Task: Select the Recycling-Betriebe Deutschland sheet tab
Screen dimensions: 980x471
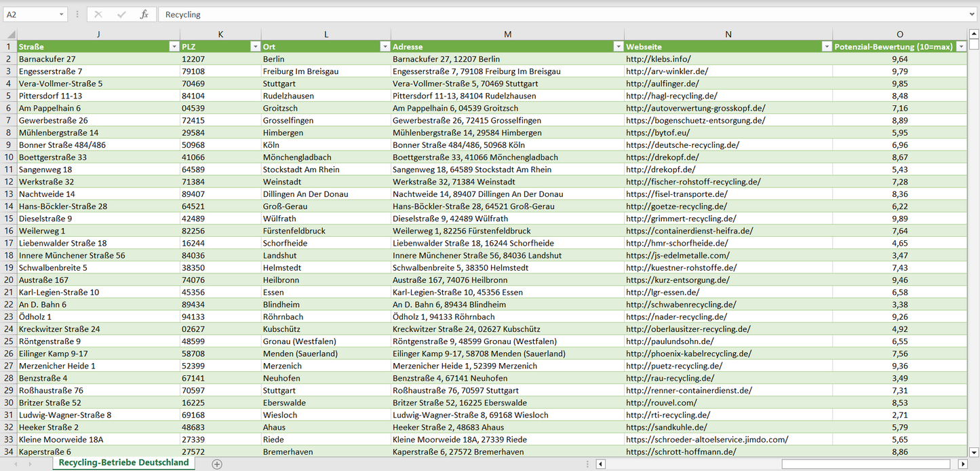Action: click(x=123, y=463)
